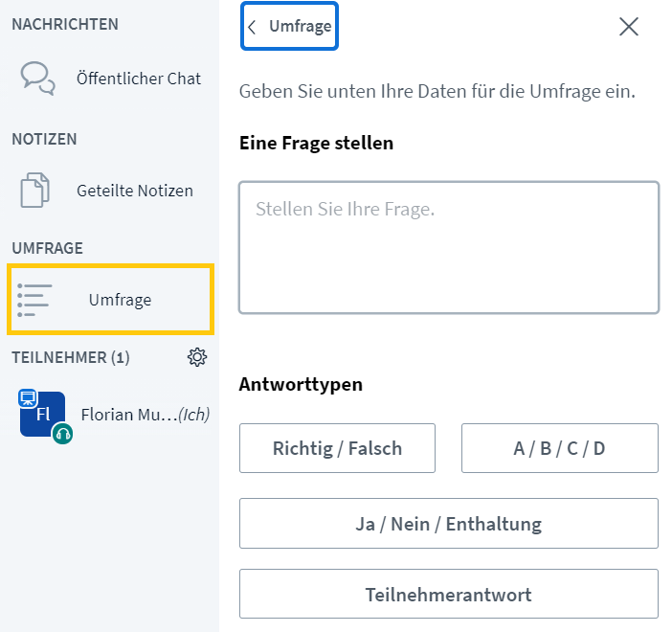Click the shared notes document icon
Viewport: 672px width, 632px height.
[35, 191]
